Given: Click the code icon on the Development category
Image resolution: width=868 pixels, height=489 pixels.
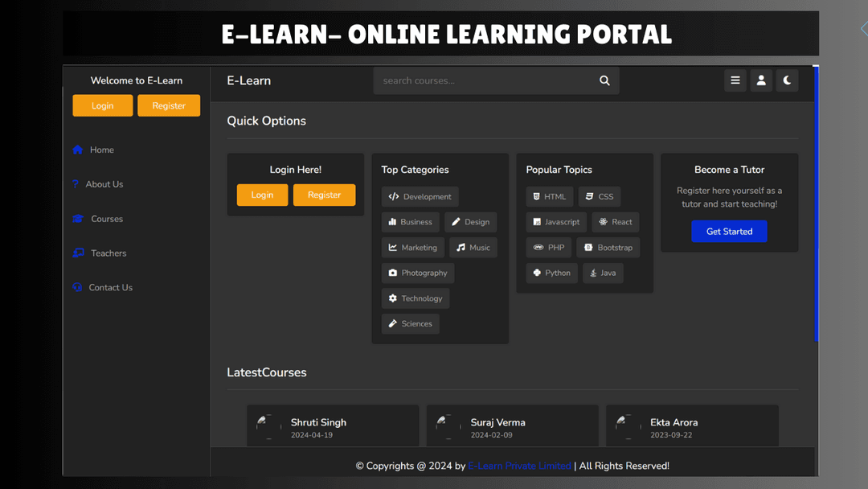Looking at the screenshot, I should (394, 196).
